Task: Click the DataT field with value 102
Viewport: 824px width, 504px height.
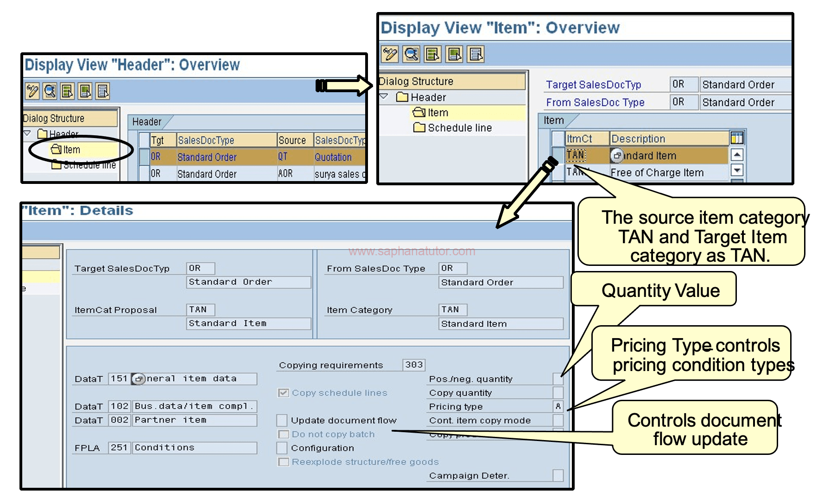Action: (120, 406)
